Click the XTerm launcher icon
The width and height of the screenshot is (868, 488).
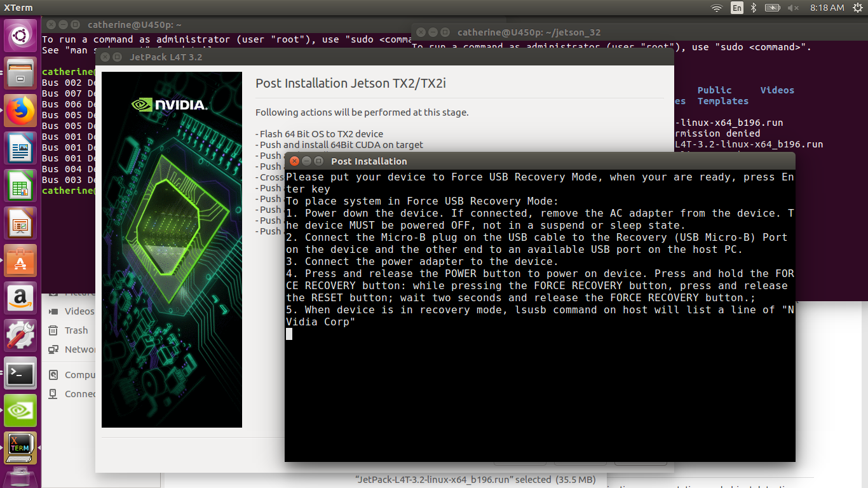[21, 448]
